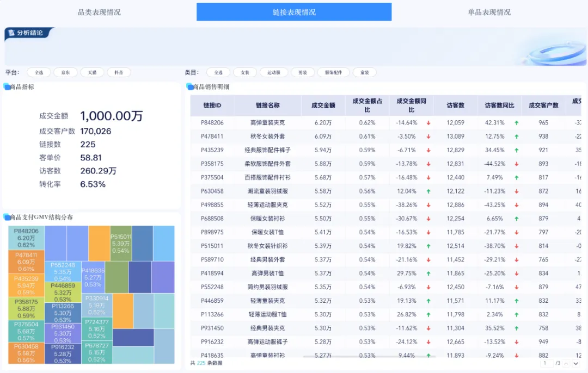The height and width of the screenshot is (373, 588).
Task: Click the blue icon beside 商品支付GMV结构分布
Action: [x=7, y=217]
